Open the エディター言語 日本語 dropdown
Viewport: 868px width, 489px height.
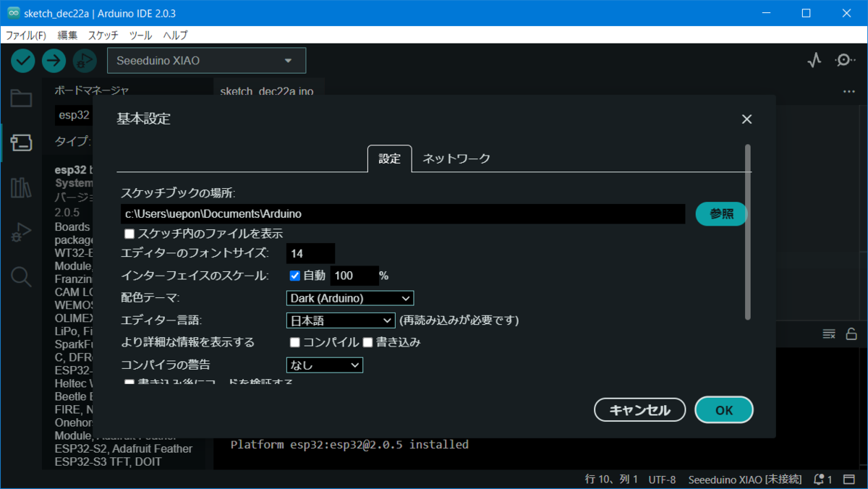pos(340,320)
